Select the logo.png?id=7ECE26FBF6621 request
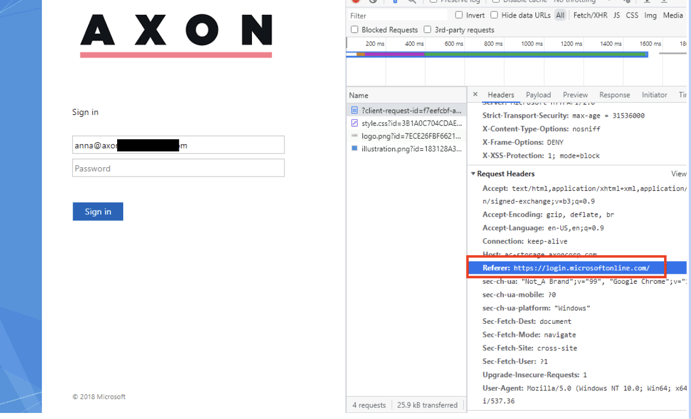This screenshot has width=691, height=419. [x=406, y=136]
